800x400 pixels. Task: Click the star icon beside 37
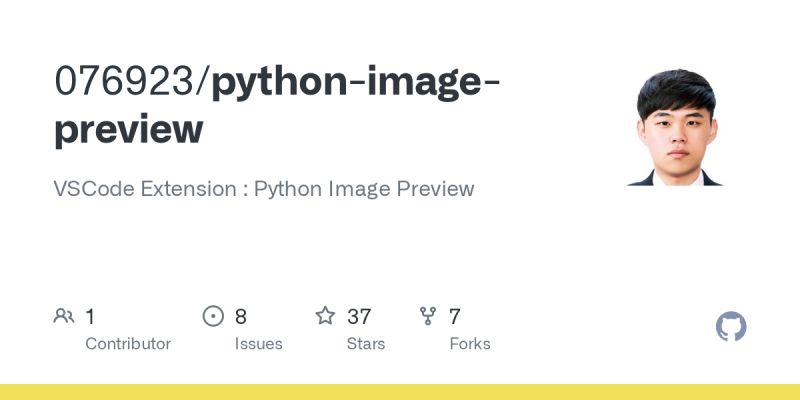(x=325, y=316)
